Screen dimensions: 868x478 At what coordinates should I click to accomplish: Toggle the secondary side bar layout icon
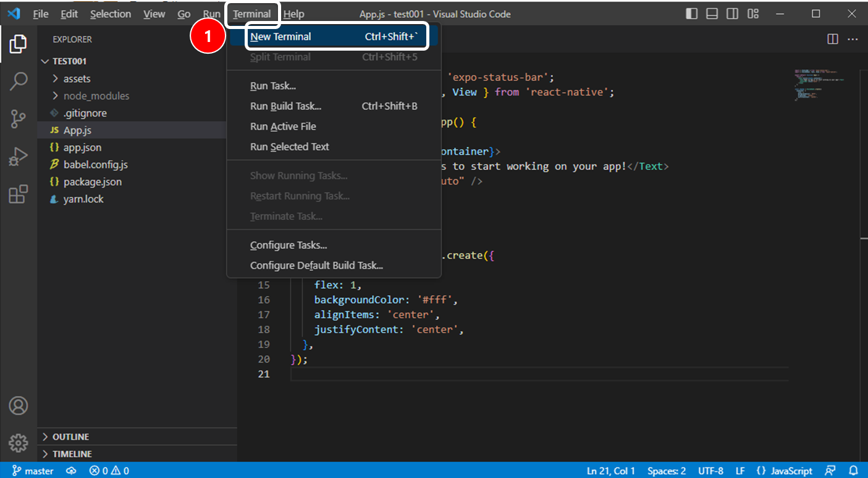(x=732, y=14)
